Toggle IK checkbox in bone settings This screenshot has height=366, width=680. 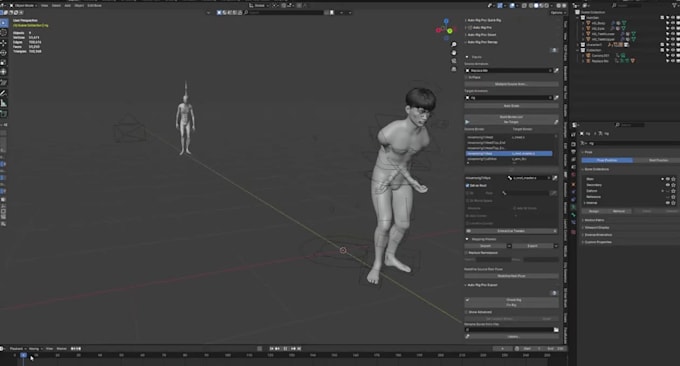(x=467, y=193)
